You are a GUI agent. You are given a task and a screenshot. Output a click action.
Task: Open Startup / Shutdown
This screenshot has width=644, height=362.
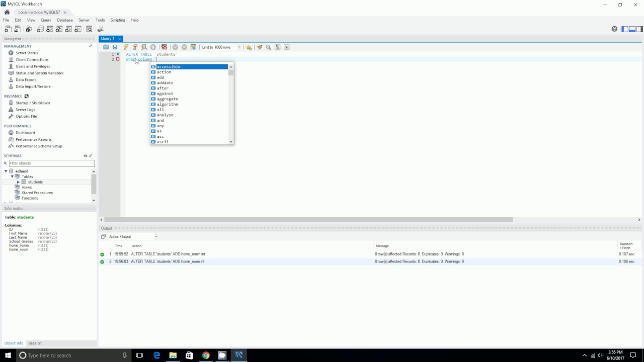tap(33, 103)
